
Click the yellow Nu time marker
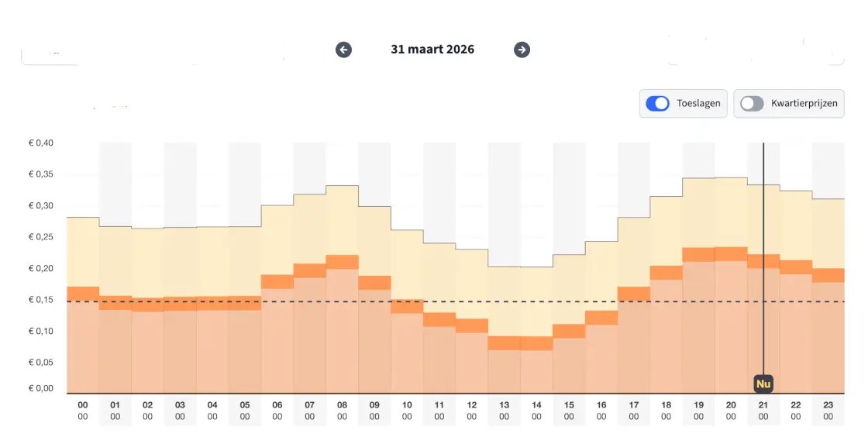click(763, 383)
